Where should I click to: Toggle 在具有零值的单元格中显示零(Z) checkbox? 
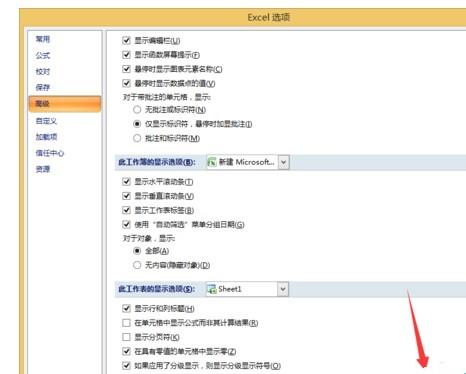point(126,351)
